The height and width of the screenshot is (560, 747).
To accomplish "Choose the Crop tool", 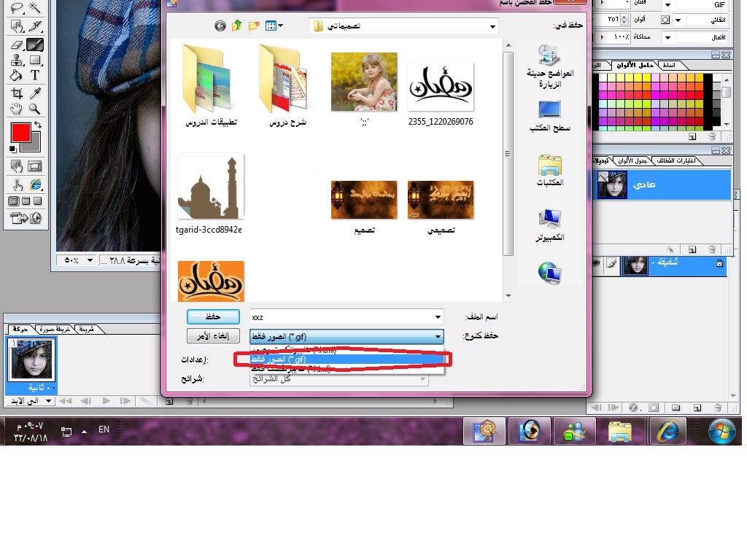I will pyautogui.click(x=17, y=93).
